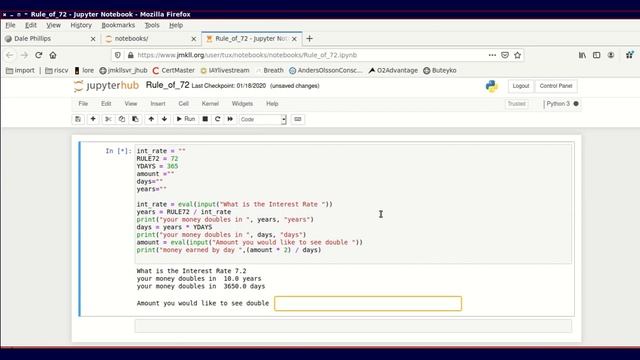Click the Trusted notebook indicator
Image resolution: width=640 pixels, height=360 pixels.
tap(517, 104)
